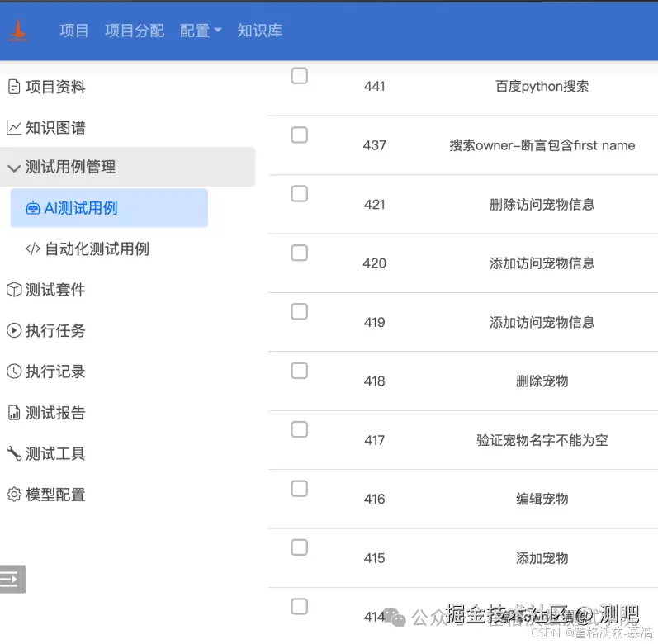This screenshot has width=658, height=644.
Task: Go to the 项目分配 menu
Action: pyautogui.click(x=135, y=31)
